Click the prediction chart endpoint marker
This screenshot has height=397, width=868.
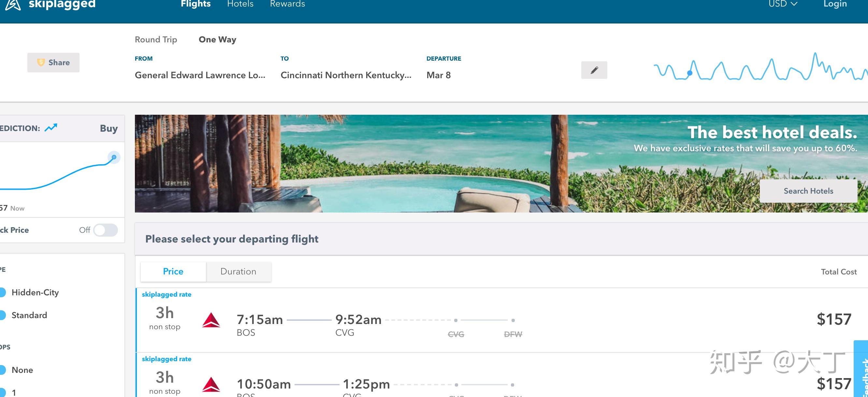[x=114, y=157]
